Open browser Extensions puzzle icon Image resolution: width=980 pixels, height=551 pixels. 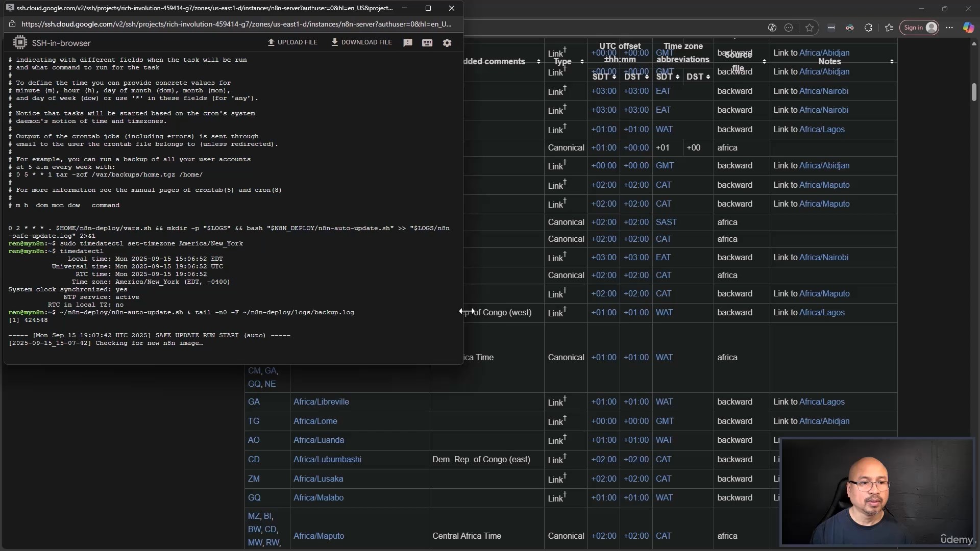pyautogui.click(x=868, y=28)
